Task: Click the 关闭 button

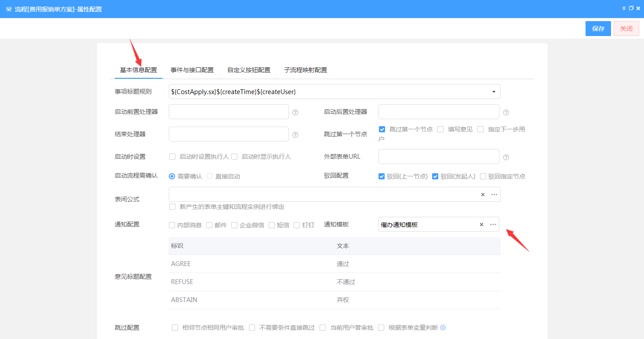Action: click(626, 29)
